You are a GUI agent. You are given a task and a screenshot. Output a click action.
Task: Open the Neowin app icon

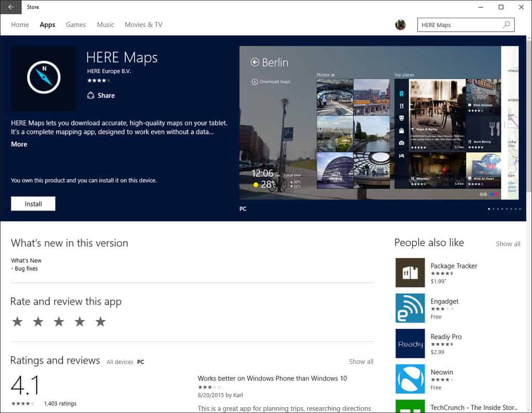pyautogui.click(x=410, y=379)
